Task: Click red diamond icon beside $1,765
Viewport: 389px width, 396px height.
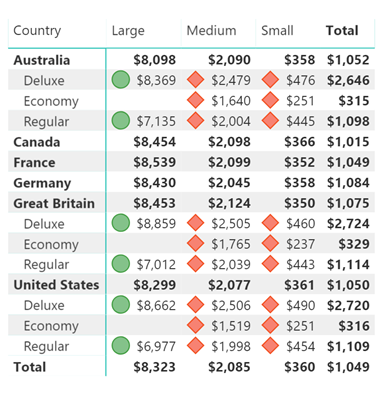Action: (195, 243)
